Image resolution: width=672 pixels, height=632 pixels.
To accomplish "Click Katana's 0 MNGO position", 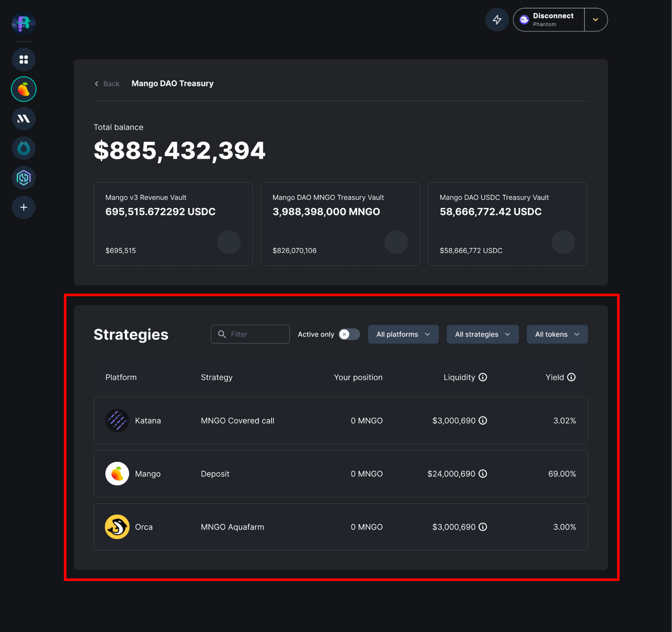I will (367, 420).
